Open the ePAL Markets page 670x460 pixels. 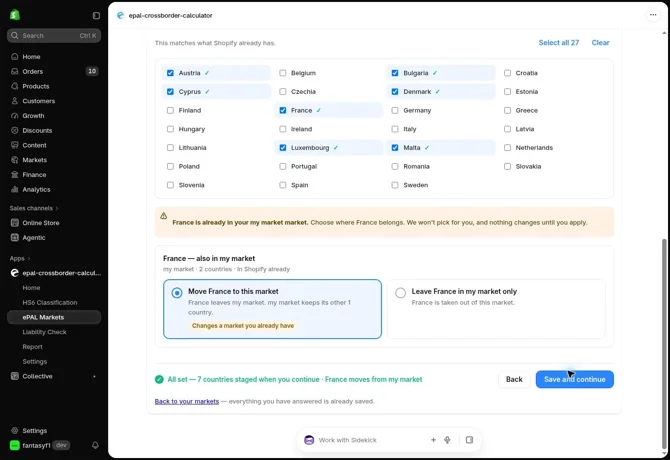pyautogui.click(x=54, y=317)
